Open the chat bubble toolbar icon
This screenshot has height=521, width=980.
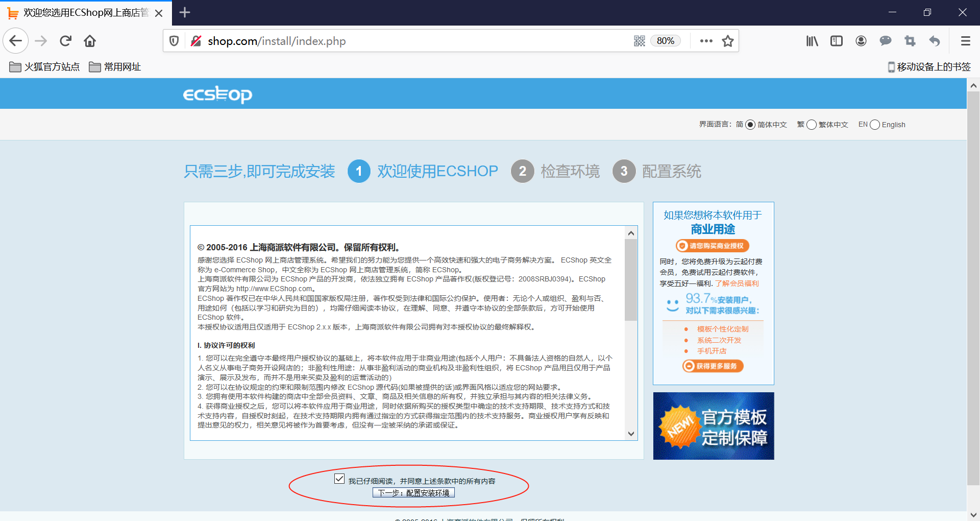(886, 41)
